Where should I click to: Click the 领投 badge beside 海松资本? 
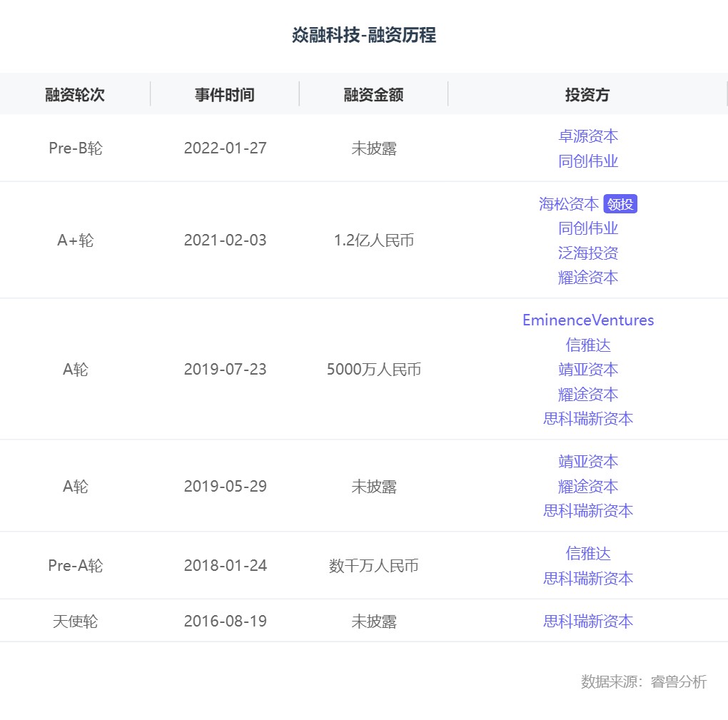tap(620, 204)
